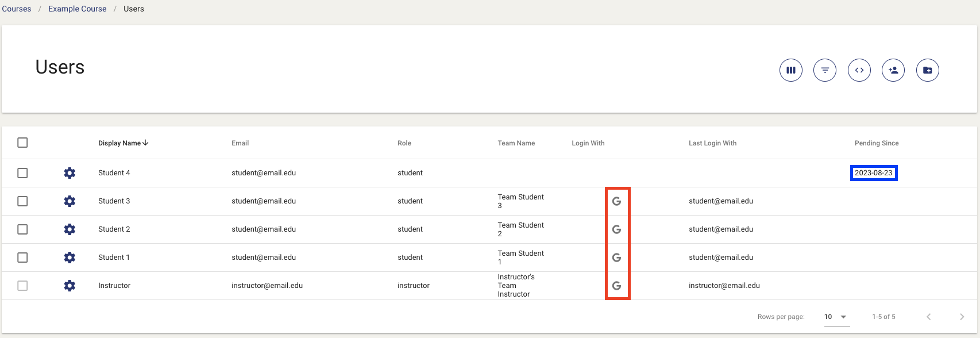This screenshot has width=980, height=338.
Task: Open the Rows per page dropdown
Action: [x=836, y=317]
